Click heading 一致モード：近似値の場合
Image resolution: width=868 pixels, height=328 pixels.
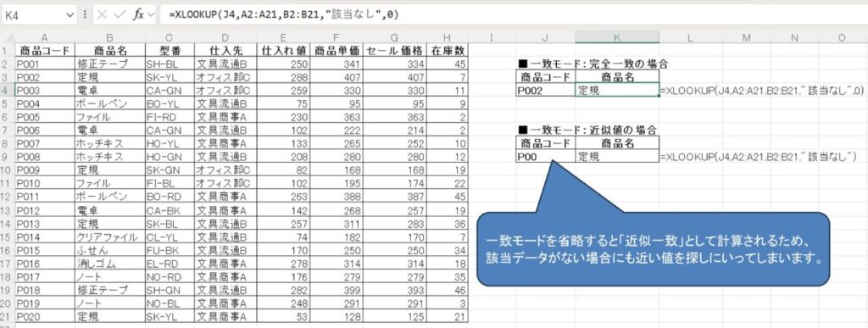click(588, 130)
